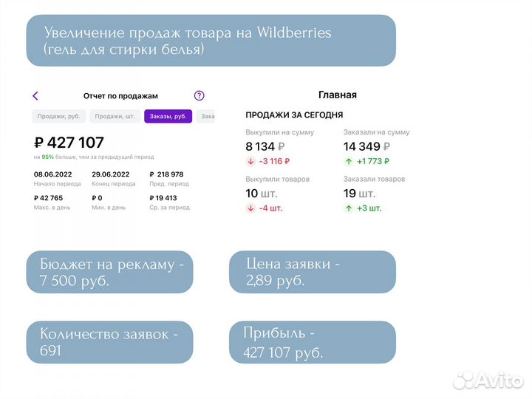Go back using the purple chevron arrow
The width and height of the screenshot is (532, 399).
[x=35, y=95]
